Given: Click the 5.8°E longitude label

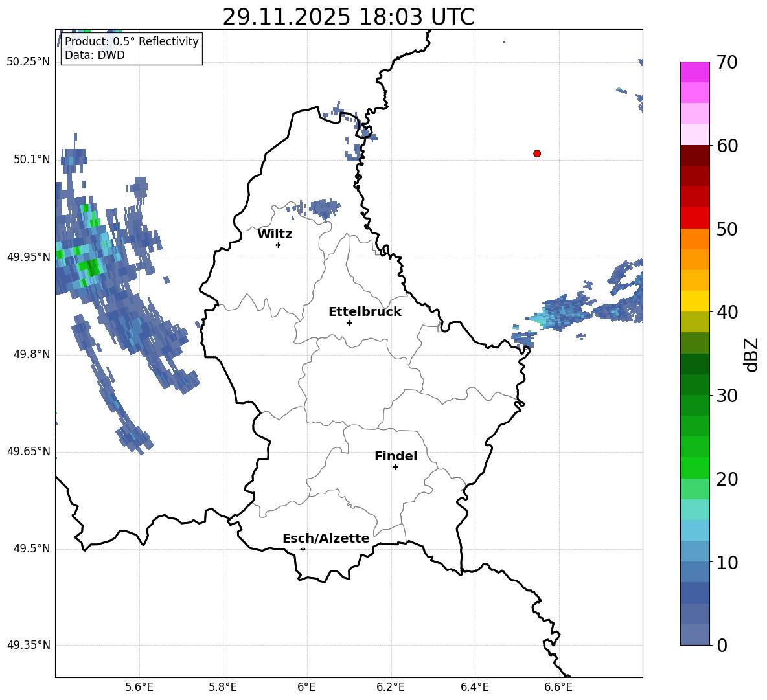Looking at the screenshot, I should [223, 687].
